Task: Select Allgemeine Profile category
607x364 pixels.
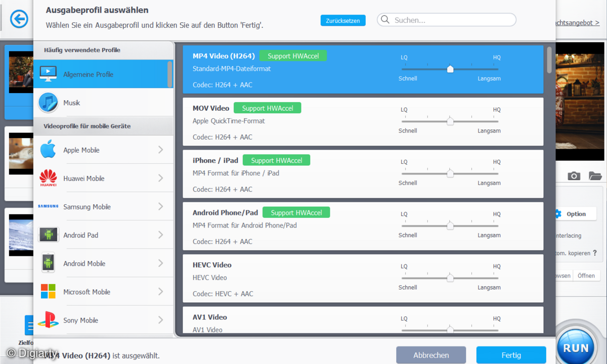Action: pyautogui.click(x=88, y=74)
